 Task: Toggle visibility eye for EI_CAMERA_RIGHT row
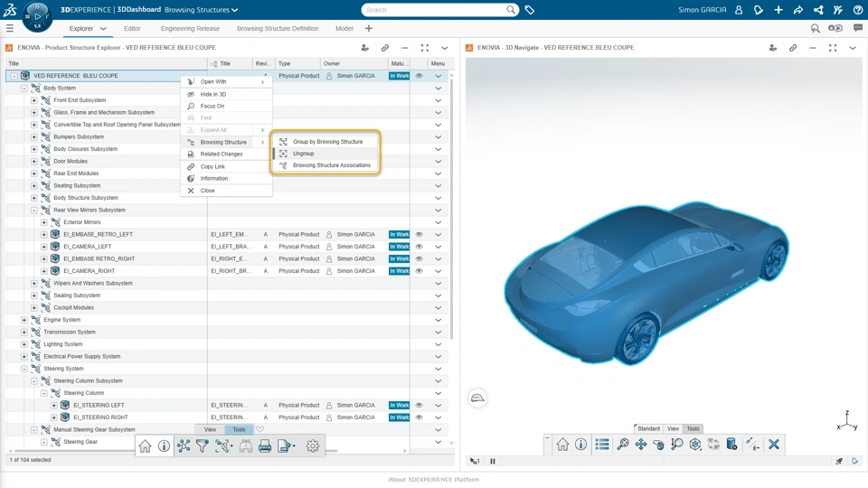click(419, 271)
